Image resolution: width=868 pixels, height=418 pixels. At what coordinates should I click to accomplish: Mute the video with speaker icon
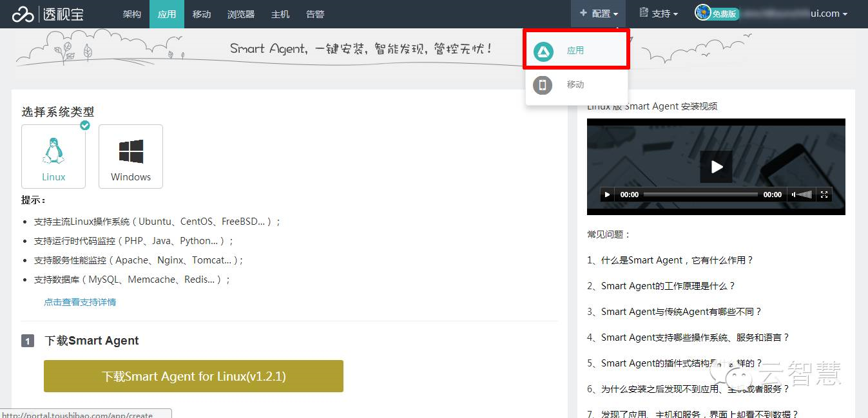click(x=795, y=195)
